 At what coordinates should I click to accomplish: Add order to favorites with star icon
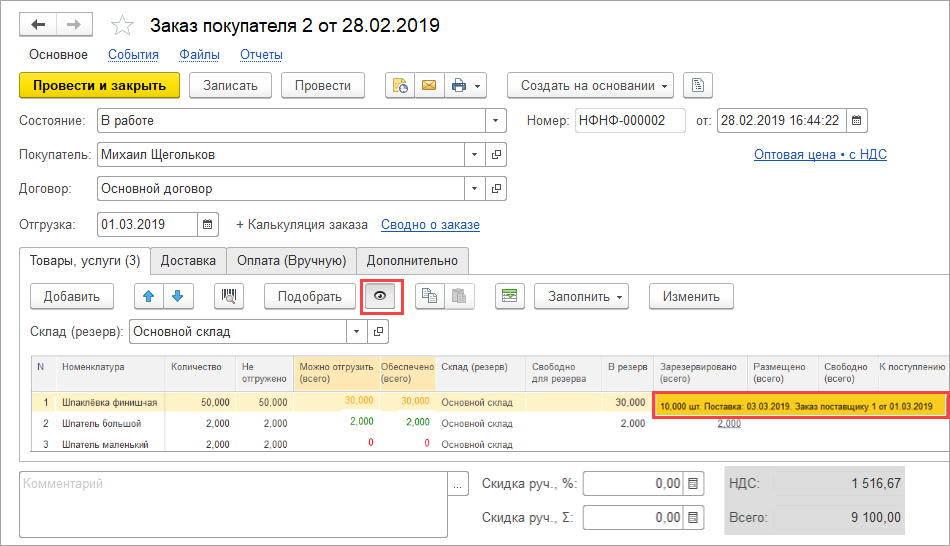click(122, 25)
